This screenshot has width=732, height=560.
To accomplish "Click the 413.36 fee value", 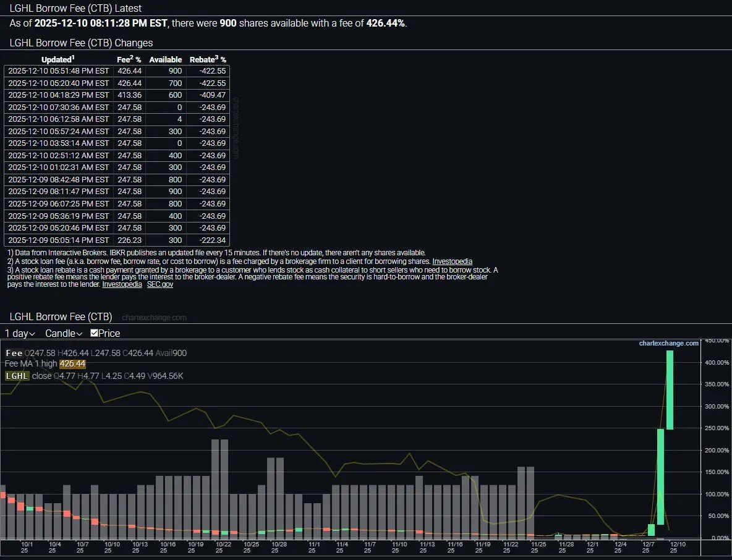I will (129, 95).
